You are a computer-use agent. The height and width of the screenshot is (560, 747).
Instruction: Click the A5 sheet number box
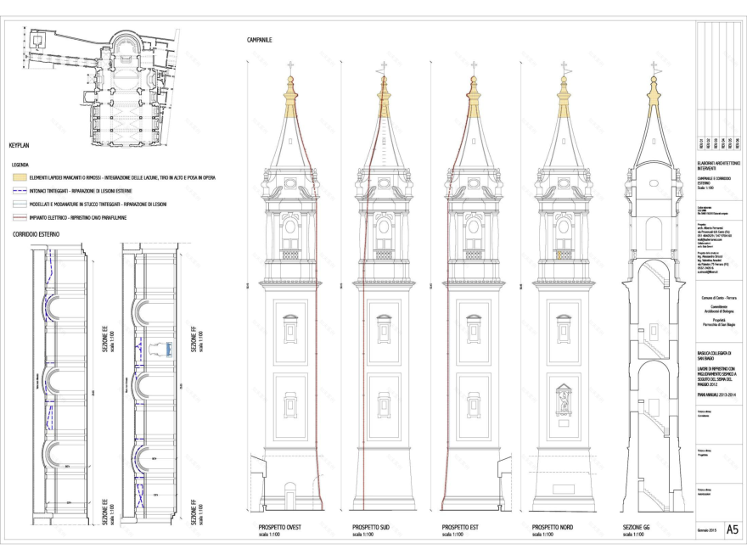731,529
